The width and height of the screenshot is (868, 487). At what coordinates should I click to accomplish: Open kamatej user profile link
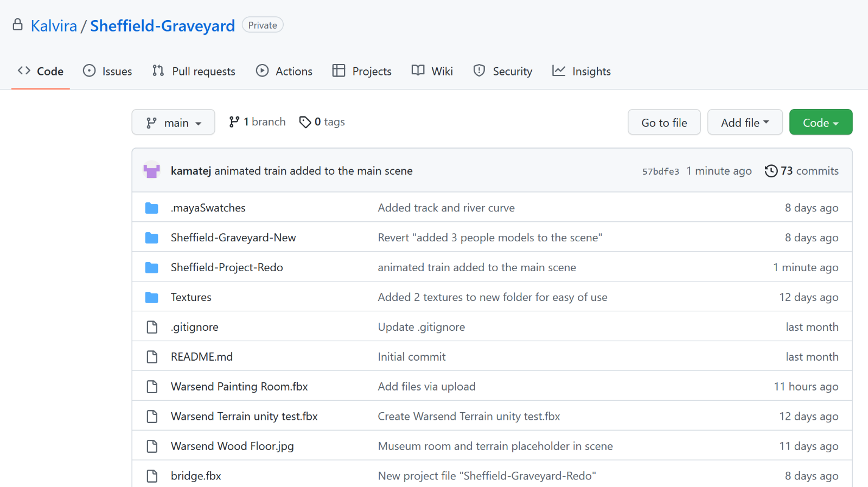coord(191,171)
